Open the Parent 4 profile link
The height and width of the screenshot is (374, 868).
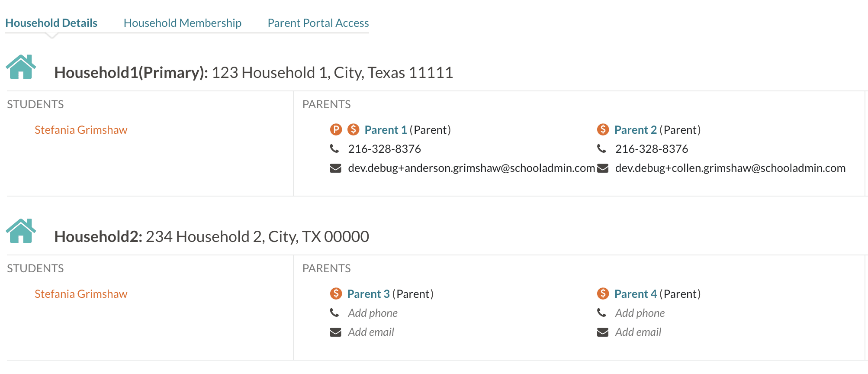coord(635,294)
